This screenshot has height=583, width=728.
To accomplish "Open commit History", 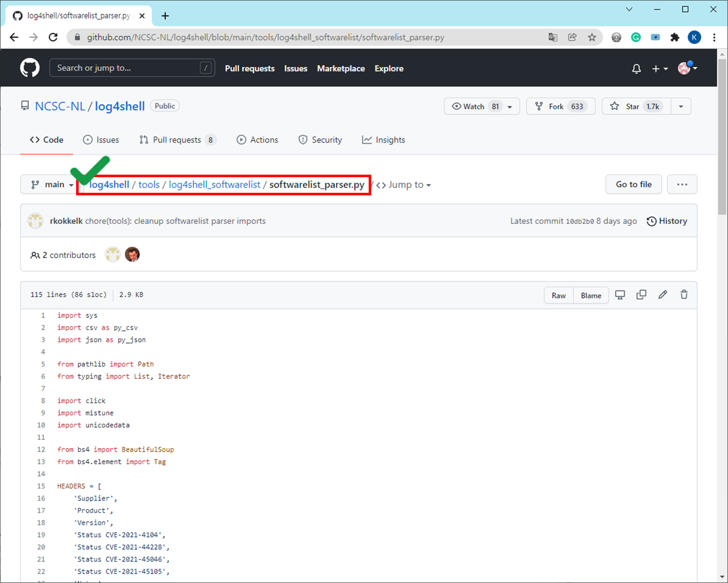I will click(x=667, y=221).
